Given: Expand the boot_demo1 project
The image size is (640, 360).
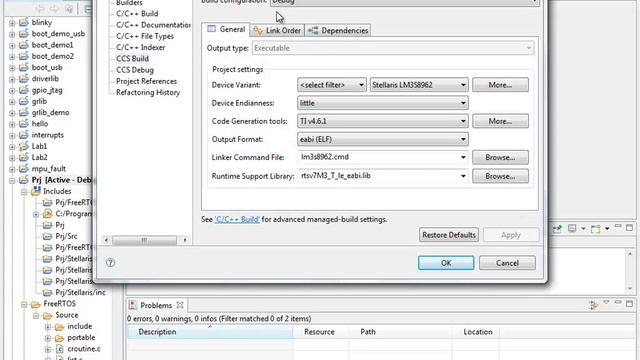Looking at the screenshot, I should coord(12,45).
